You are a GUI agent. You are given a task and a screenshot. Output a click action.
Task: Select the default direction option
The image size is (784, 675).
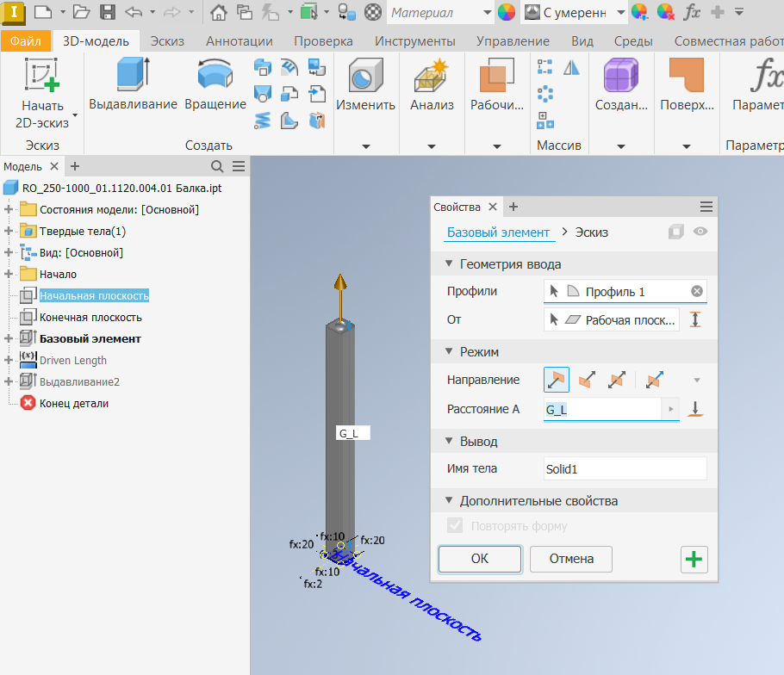click(556, 381)
